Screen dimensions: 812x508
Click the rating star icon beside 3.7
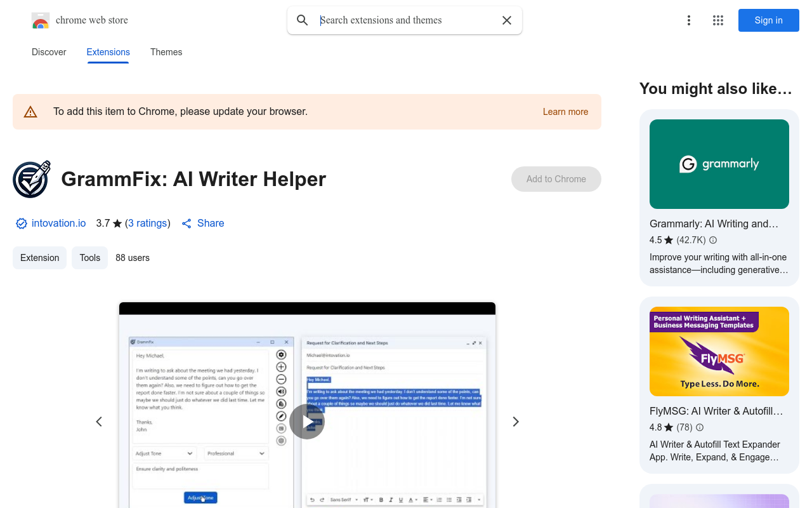coord(117,224)
